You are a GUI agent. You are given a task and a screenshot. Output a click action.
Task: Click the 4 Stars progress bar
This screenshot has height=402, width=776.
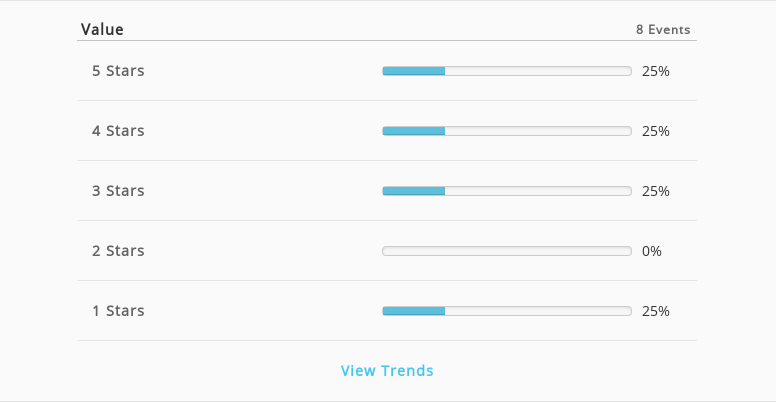point(507,131)
